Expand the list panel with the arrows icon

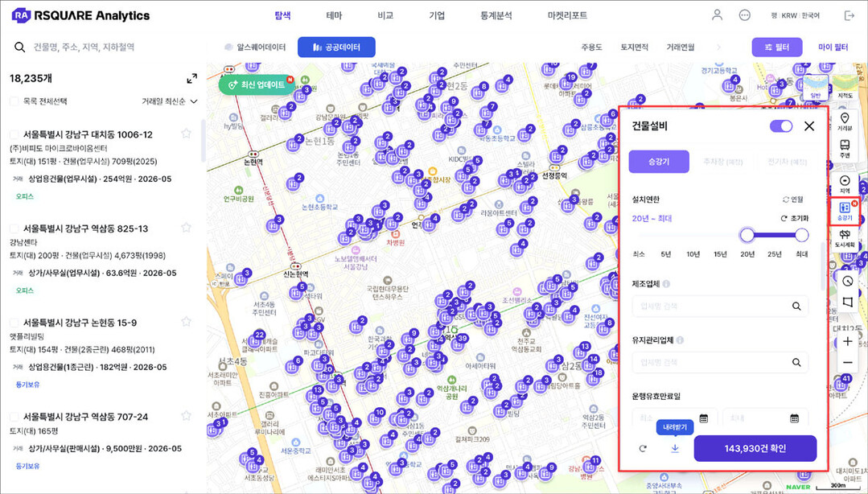coord(191,79)
